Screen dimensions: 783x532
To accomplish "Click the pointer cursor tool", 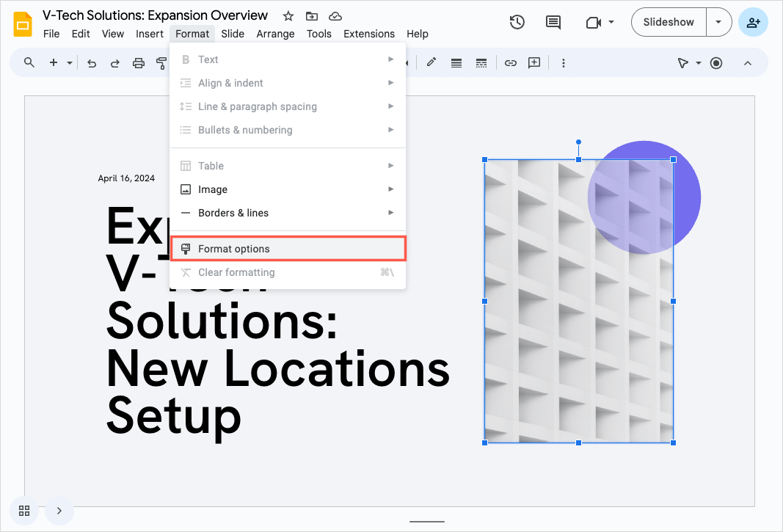I will click(x=682, y=63).
